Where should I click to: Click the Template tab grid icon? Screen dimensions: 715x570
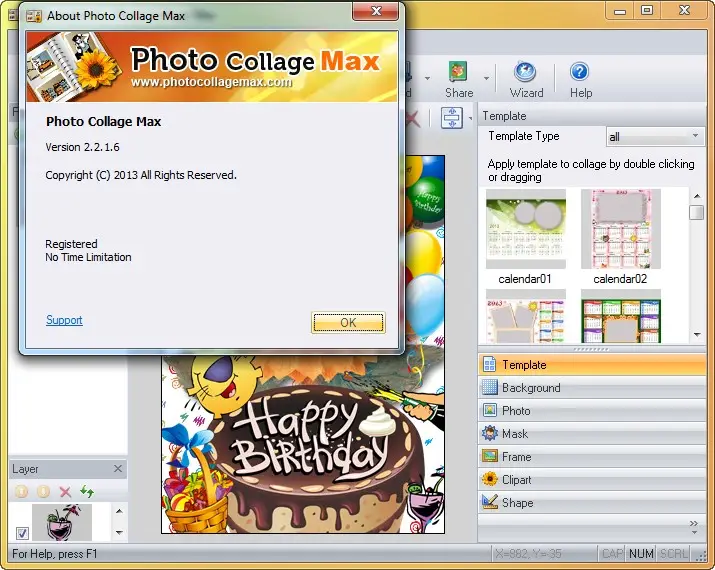[489, 364]
